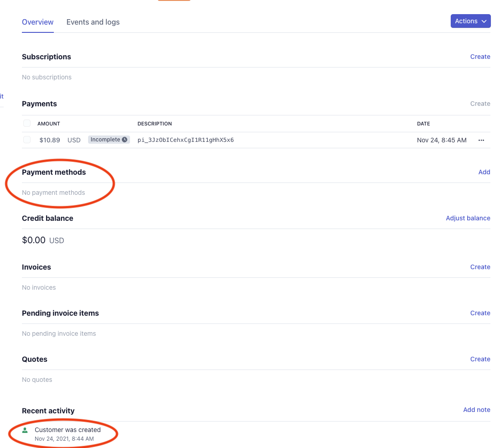This screenshot has height=448, width=500.
Task: Open the payment row overflow menu
Action: click(x=481, y=140)
